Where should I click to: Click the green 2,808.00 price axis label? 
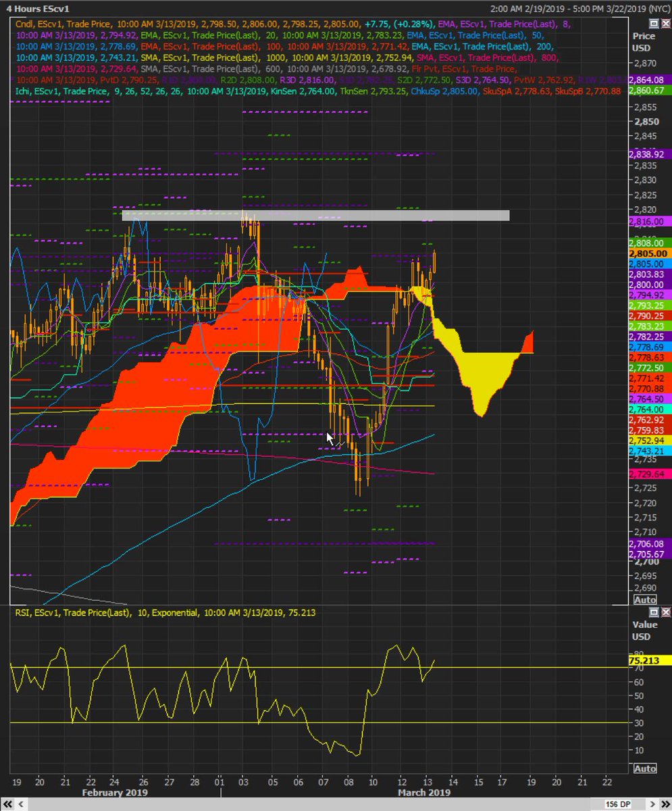point(649,243)
